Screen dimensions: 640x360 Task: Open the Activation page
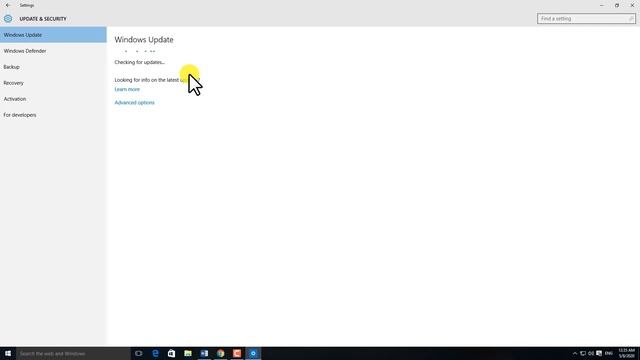(53, 99)
